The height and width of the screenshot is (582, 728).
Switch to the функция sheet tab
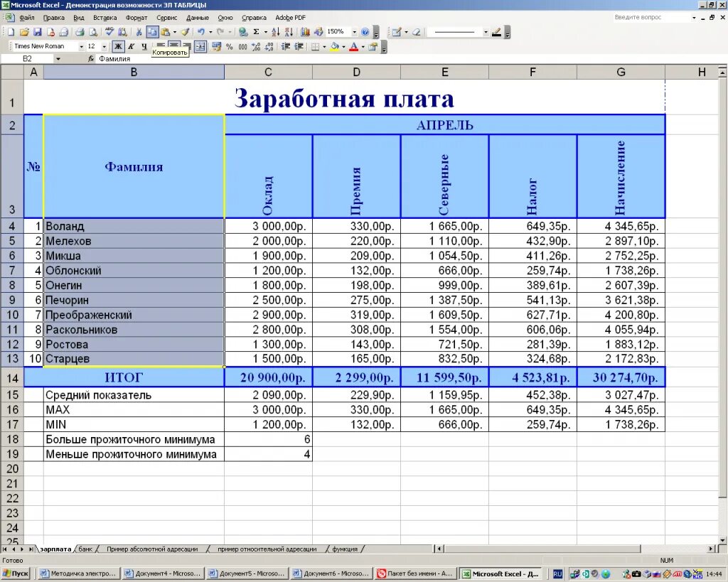coord(345,549)
